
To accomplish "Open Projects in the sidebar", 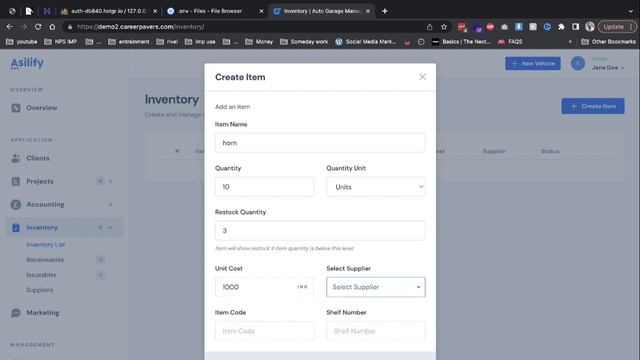I will click(40, 181).
